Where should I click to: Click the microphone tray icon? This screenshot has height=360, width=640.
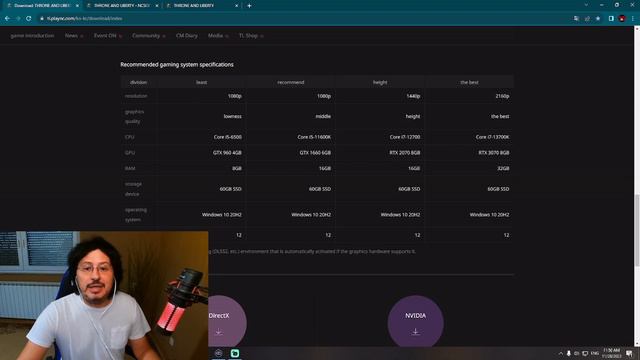(569, 353)
